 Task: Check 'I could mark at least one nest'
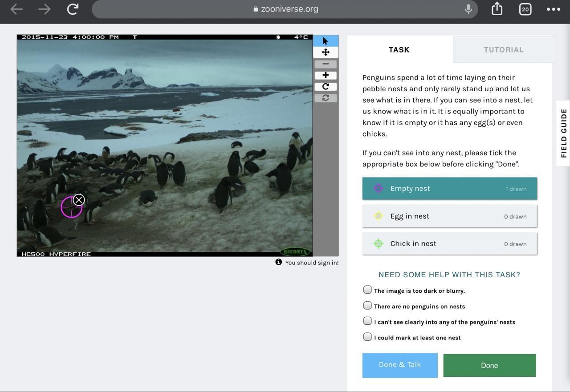(367, 336)
